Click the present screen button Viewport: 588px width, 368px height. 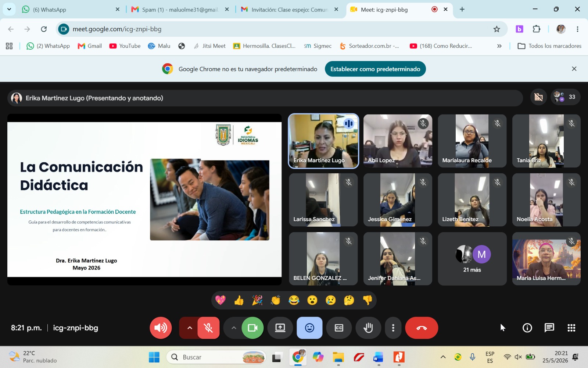(280, 328)
